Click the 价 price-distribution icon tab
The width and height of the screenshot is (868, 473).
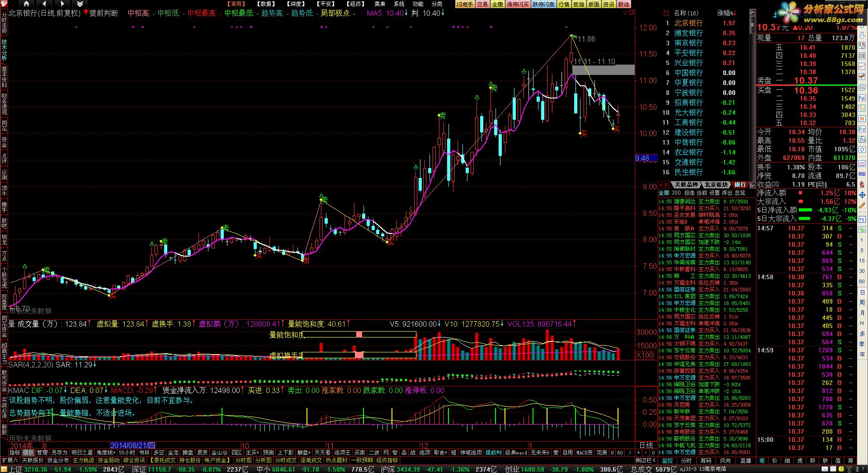click(x=774, y=461)
